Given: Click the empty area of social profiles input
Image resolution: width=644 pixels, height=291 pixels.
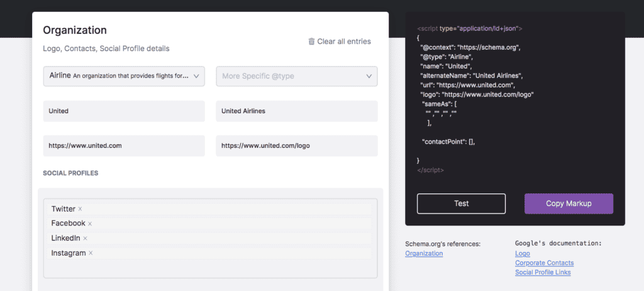Looking at the screenshot, I should pos(210,268).
